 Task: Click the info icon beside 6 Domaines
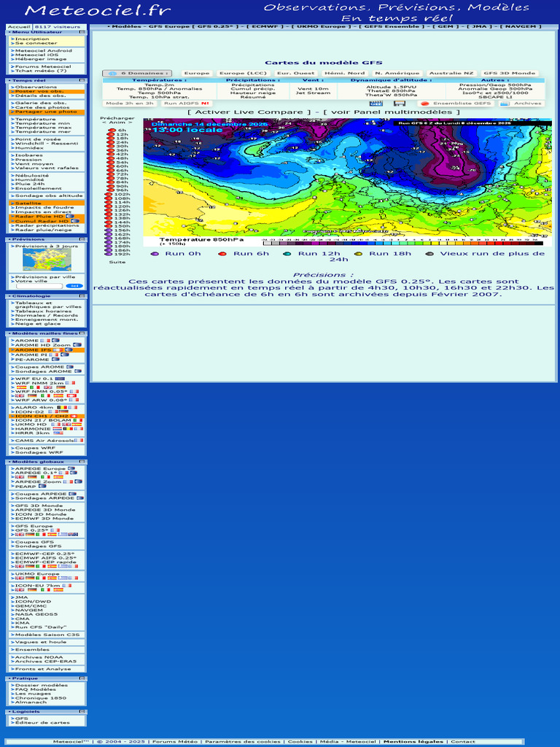coord(112,74)
